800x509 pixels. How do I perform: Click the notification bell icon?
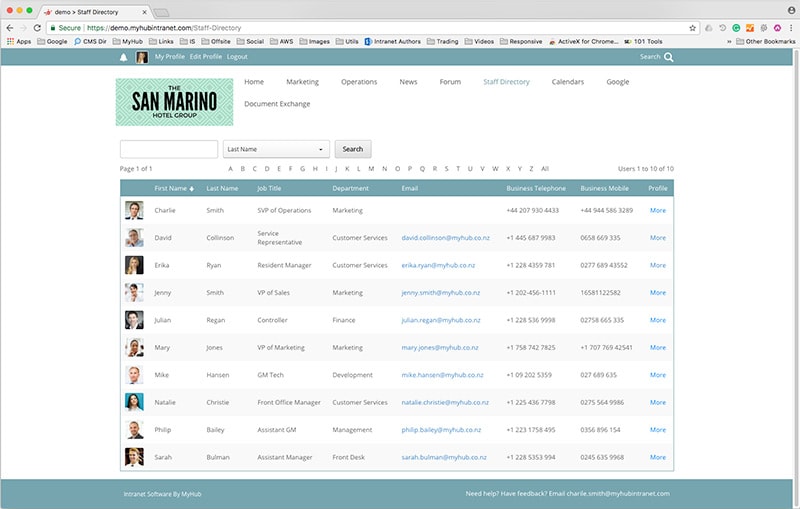point(124,57)
